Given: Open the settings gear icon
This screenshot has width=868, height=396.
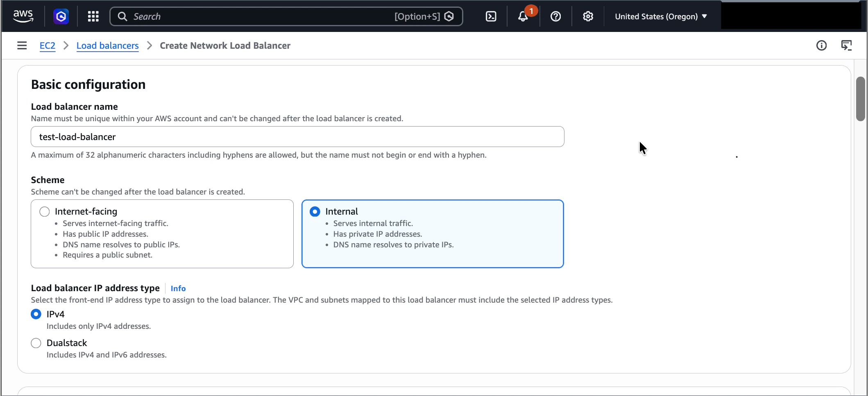Looking at the screenshot, I should [x=587, y=16].
